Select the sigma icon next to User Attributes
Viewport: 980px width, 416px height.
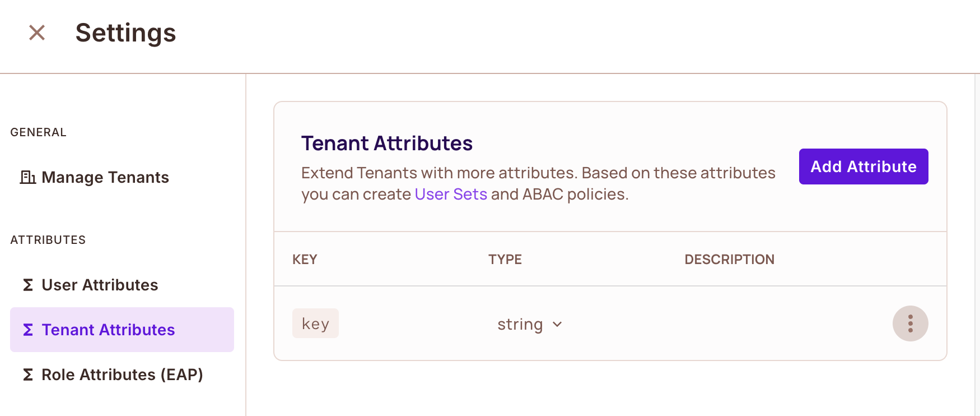point(27,285)
